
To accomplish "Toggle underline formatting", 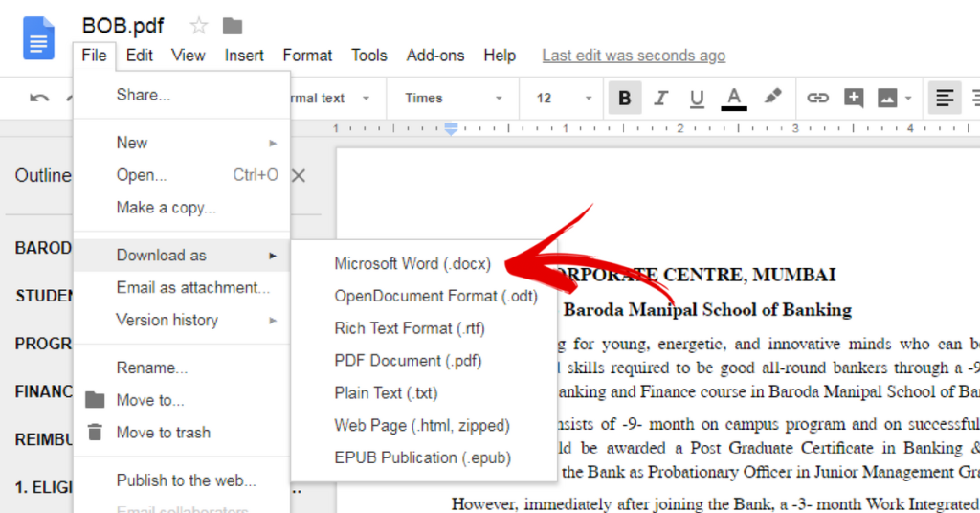I will 697,98.
